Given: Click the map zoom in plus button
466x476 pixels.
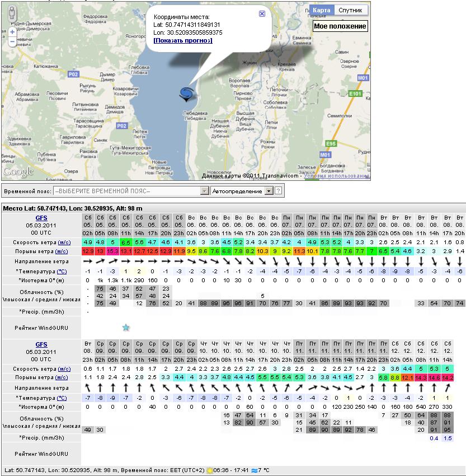Looking at the screenshot, I should (x=12, y=32).
